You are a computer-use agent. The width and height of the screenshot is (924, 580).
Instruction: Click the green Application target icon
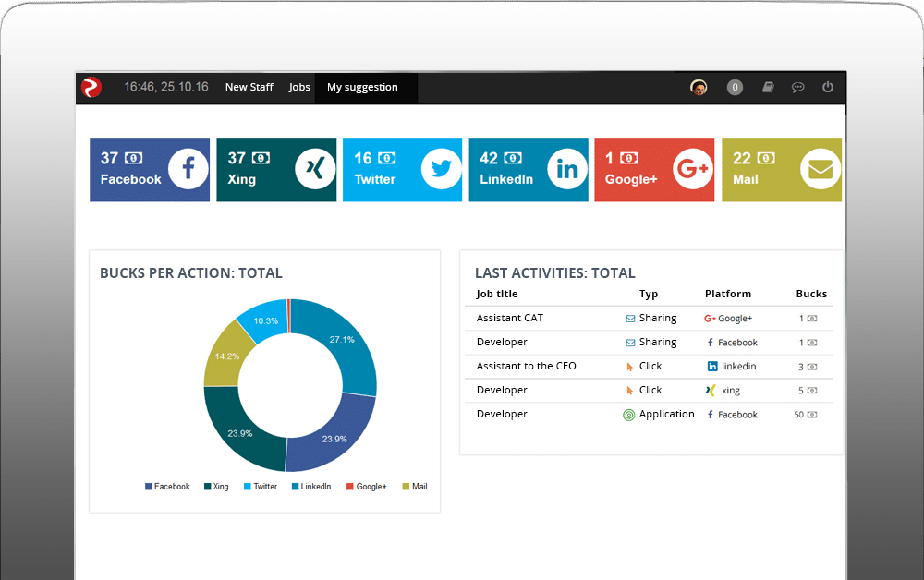tap(628, 415)
